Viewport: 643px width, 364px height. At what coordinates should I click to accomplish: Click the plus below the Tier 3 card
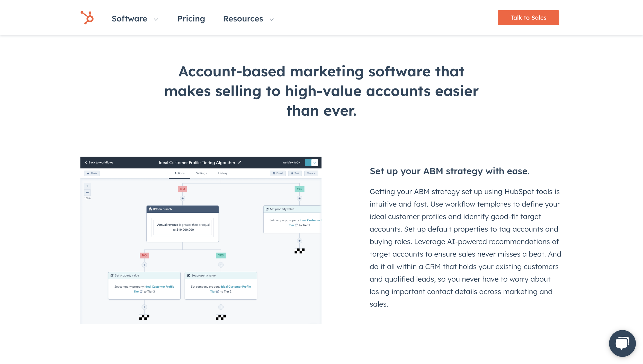144,307
